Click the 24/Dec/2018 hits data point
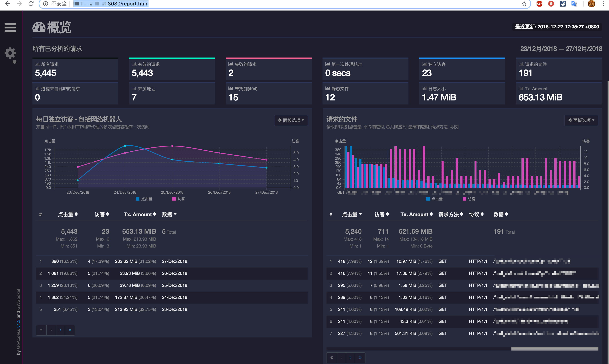Image resolution: width=609 pixels, height=364 pixels. [x=125, y=146]
